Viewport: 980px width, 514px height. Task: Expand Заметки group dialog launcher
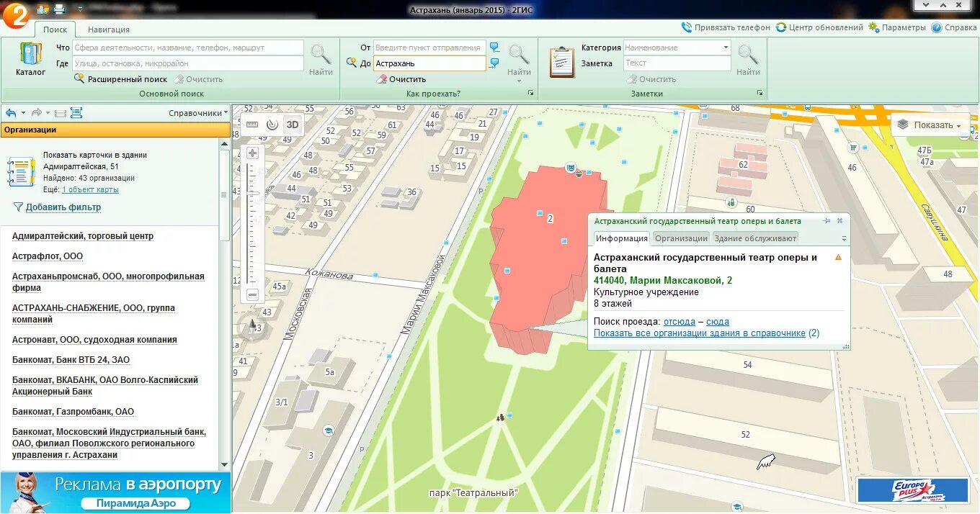pos(759,94)
